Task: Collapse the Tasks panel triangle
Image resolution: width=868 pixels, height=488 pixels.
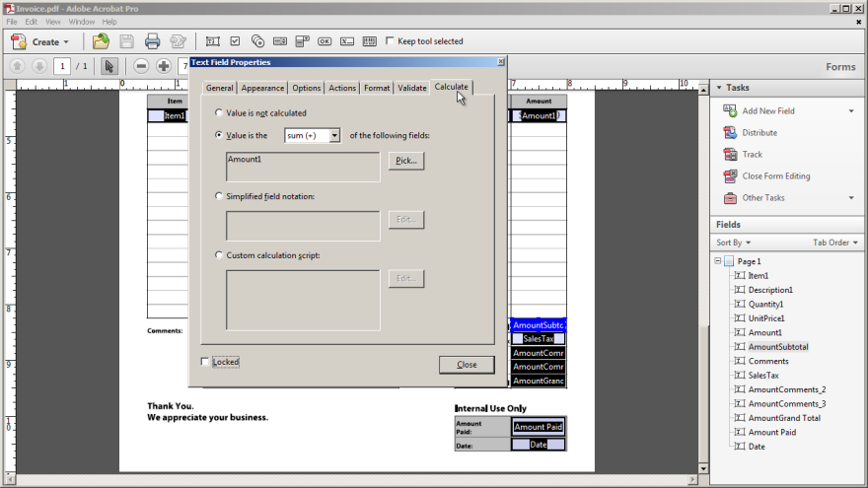Action: point(719,88)
